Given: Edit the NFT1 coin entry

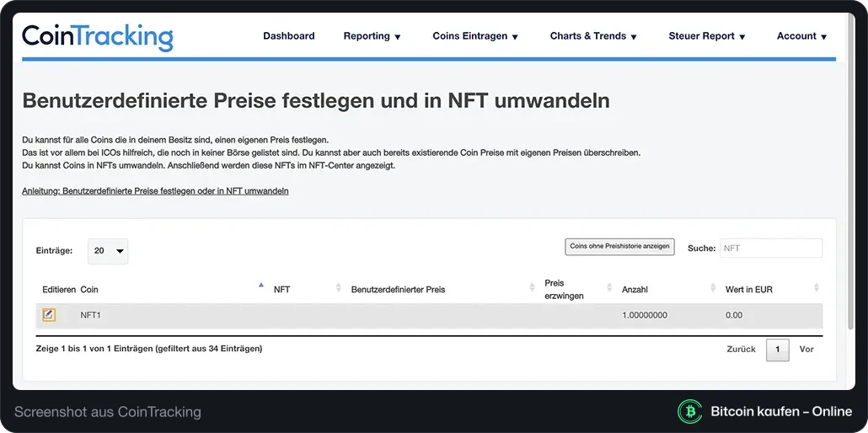Looking at the screenshot, I should (x=49, y=315).
